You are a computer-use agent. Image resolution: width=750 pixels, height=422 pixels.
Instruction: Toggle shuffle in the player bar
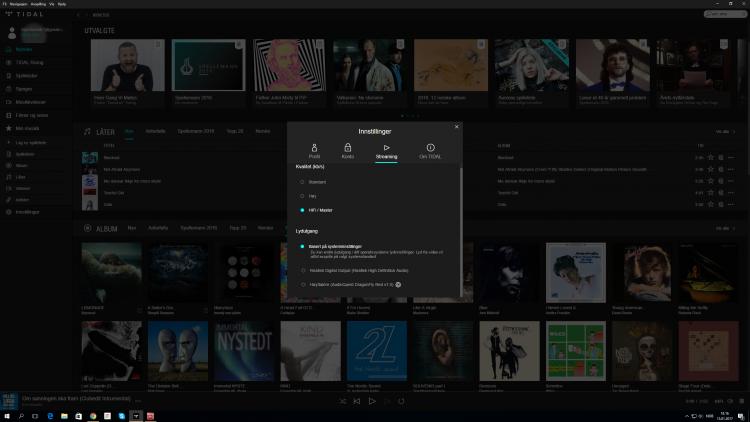coord(342,401)
